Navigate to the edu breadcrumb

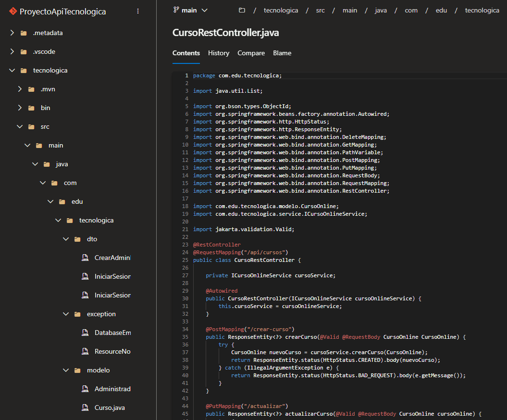click(x=441, y=11)
